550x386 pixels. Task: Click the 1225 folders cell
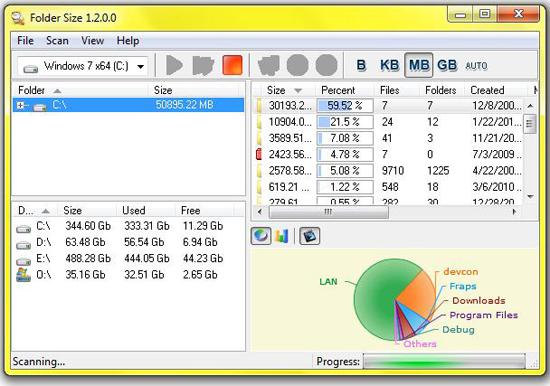[438, 171]
